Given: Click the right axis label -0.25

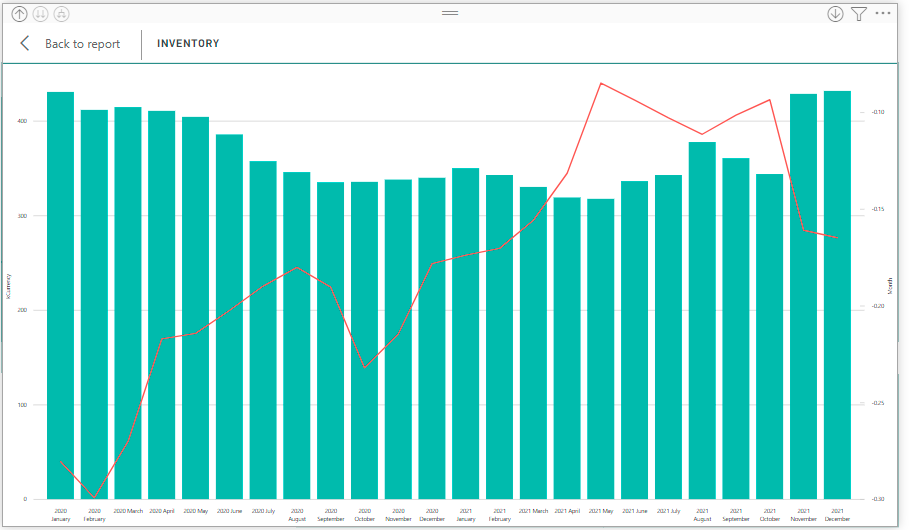Looking at the screenshot, I should [878, 402].
